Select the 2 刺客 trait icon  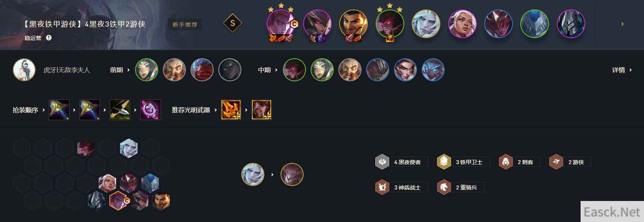[506, 162]
